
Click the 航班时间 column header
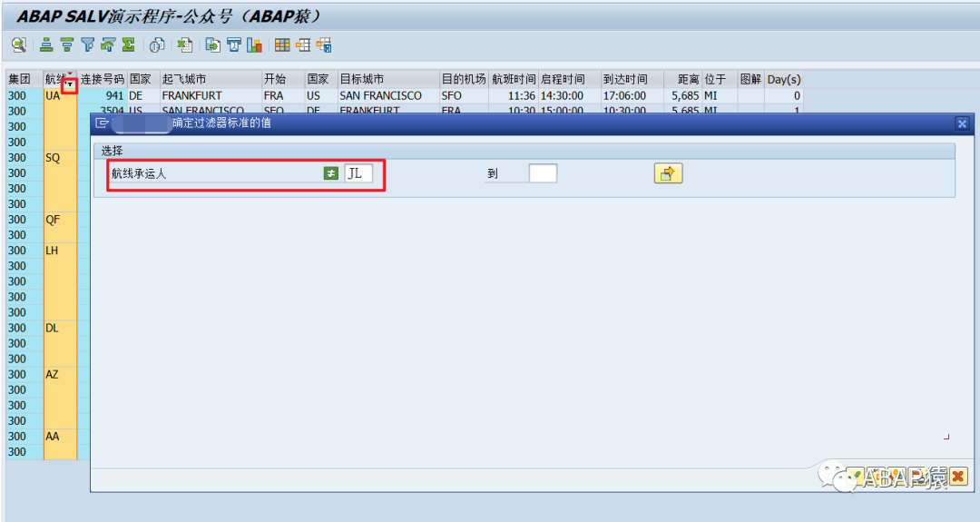[x=514, y=79]
